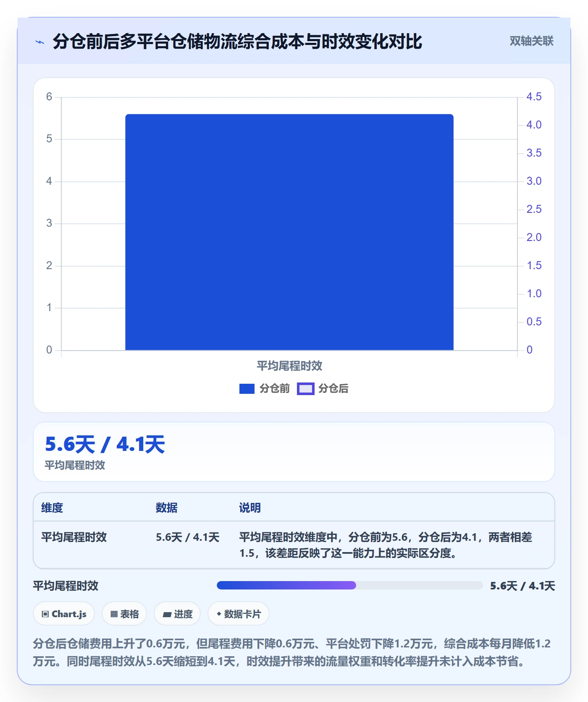Screen dimensions: 588x702
Task: Click the 5.6天 / 4.1天 cell in the table
Action: 188,537
